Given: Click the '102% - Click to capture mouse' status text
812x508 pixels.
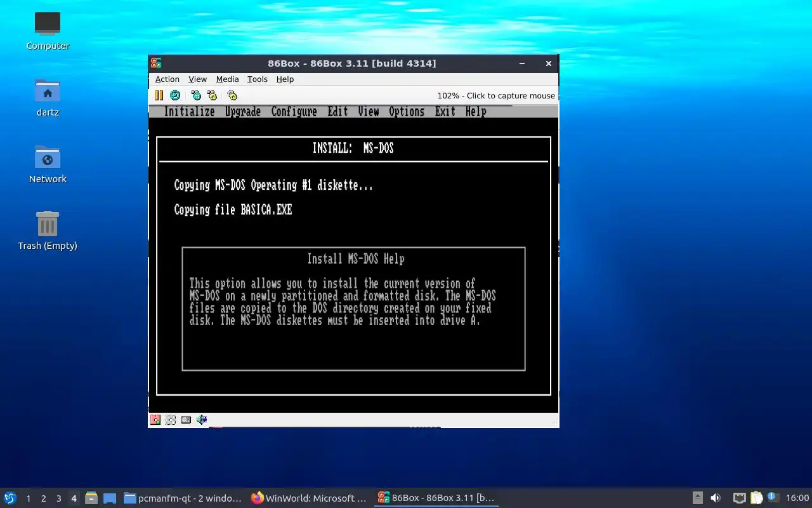Looking at the screenshot, I should 496,95.
